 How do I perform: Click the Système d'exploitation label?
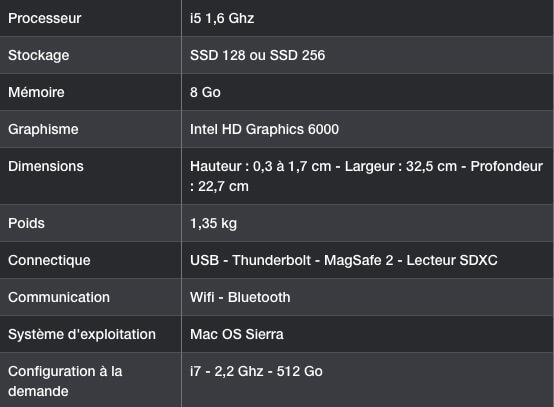pyautogui.click(x=82, y=335)
